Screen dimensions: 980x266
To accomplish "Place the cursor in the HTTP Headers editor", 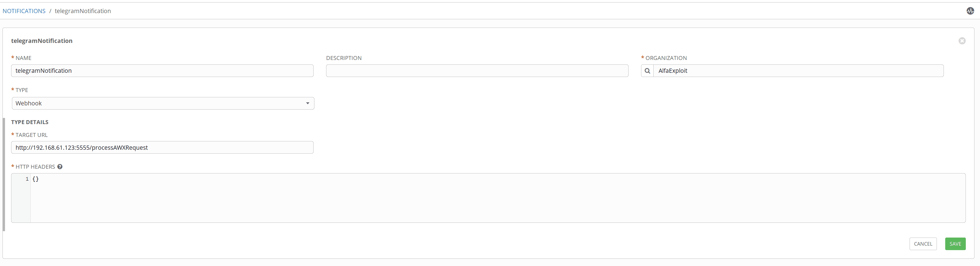I will [494, 198].
